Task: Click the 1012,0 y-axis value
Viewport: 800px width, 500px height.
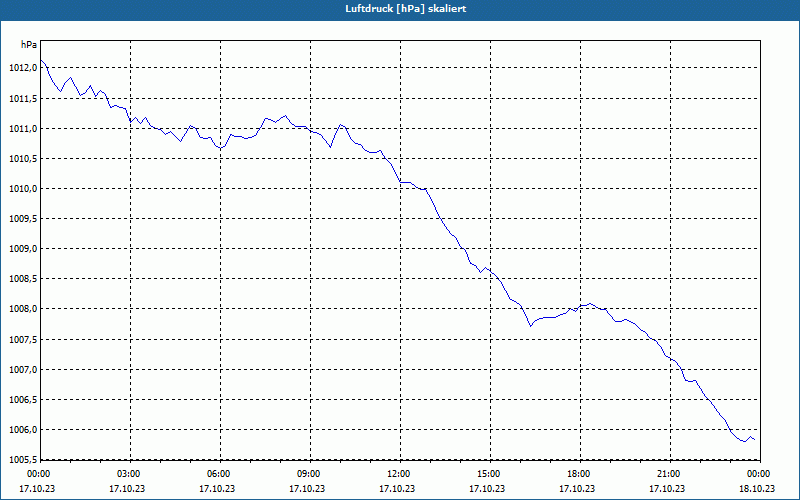Action: click(23, 68)
